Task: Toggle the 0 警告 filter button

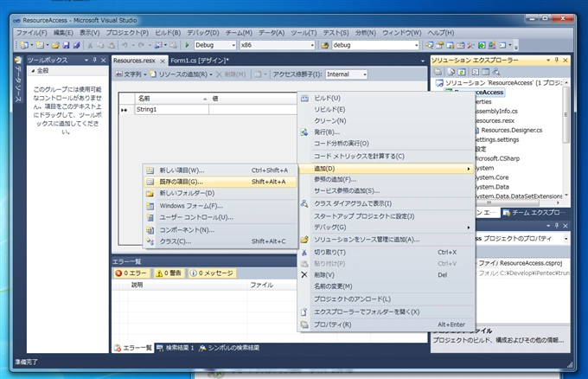Action: coord(169,273)
